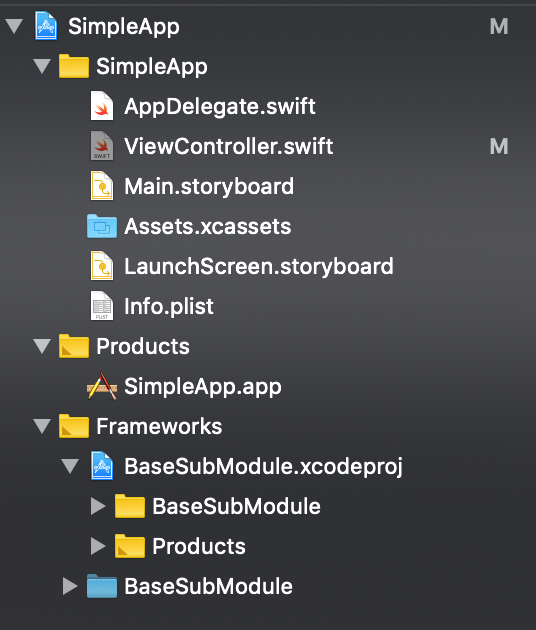This screenshot has height=630, width=536.
Task: Expand the blue BaseSubModule folder reference
Action: pyautogui.click(x=70, y=586)
